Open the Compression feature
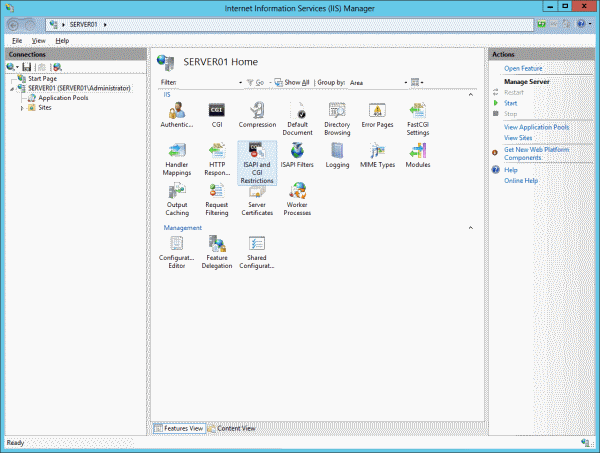This screenshot has width=600, height=453. (x=257, y=115)
